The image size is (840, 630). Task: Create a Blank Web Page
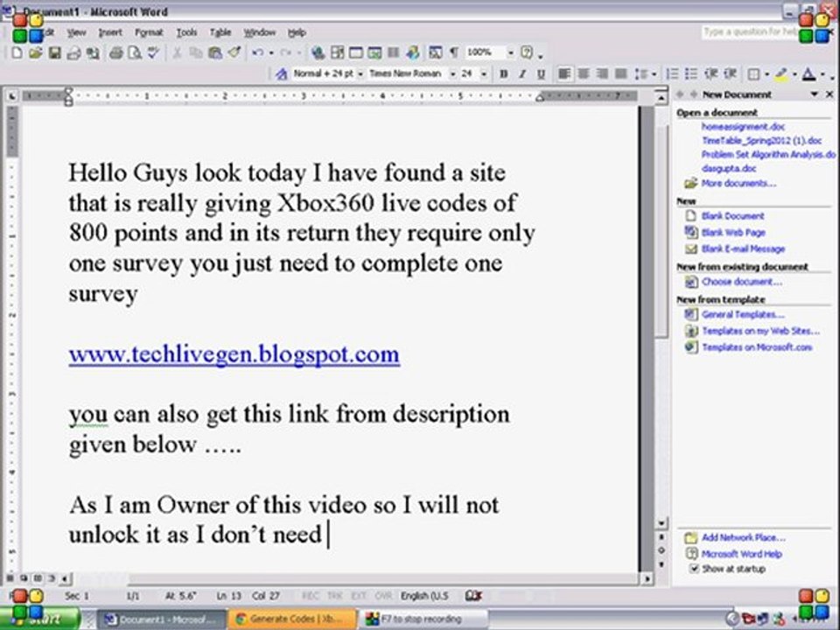coord(733,233)
